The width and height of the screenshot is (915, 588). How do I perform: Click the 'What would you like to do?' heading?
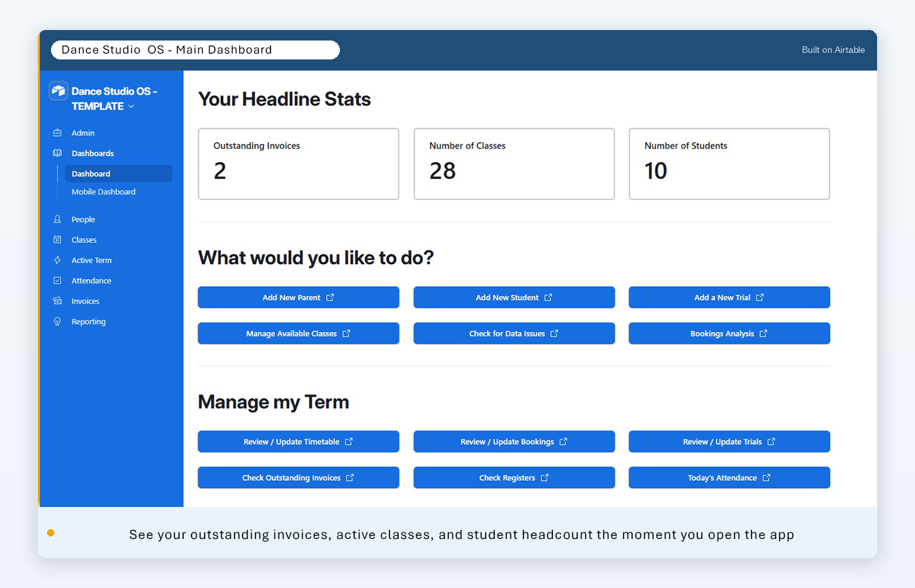[316, 258]
